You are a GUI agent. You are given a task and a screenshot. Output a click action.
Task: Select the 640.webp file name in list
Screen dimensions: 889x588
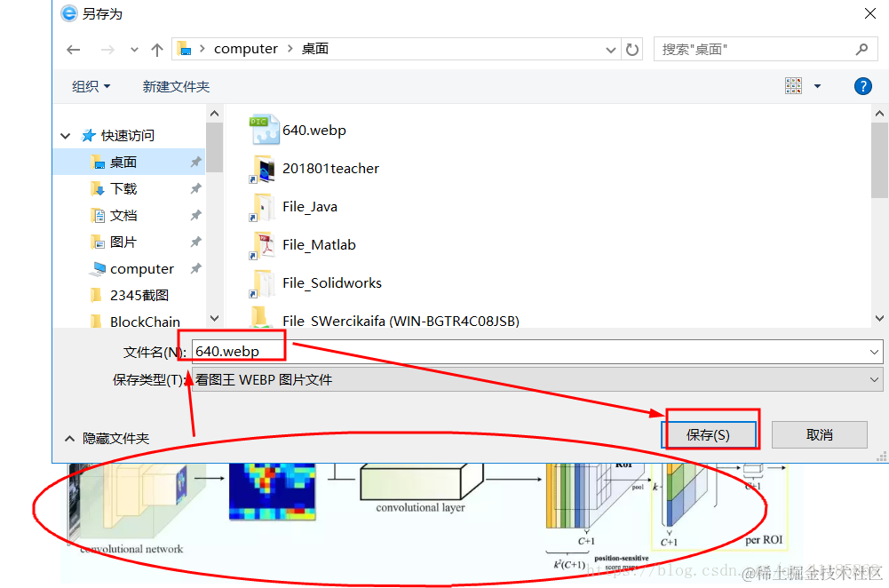[314, 130]
